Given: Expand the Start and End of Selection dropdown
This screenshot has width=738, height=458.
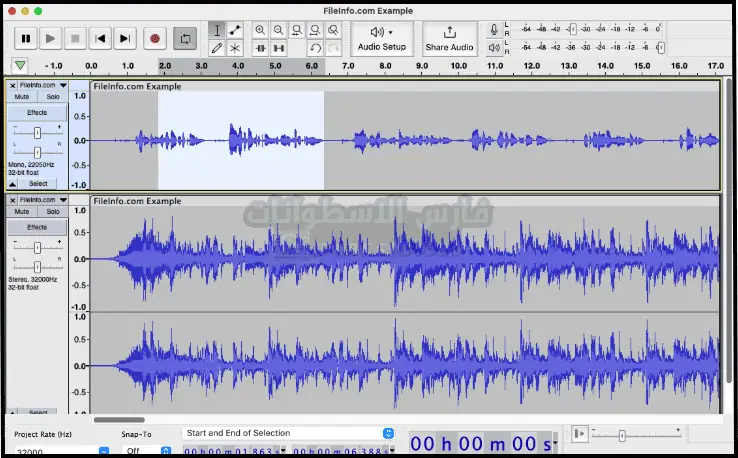Looking at the screenshot, I should (x=388, y=433).
